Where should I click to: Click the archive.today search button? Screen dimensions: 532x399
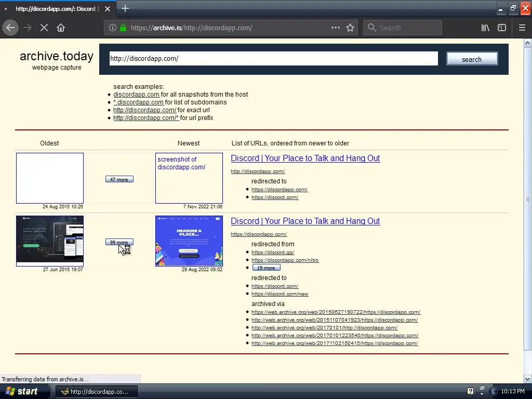pyautogui.click(x=472, y=59)
